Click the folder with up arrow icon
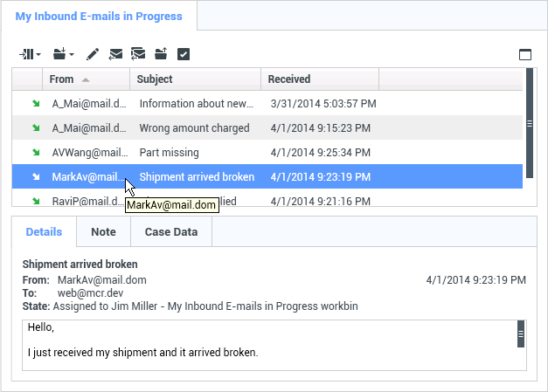Image resolution: width=548 pixels, height=392 pixels. [x=161, y=54]
